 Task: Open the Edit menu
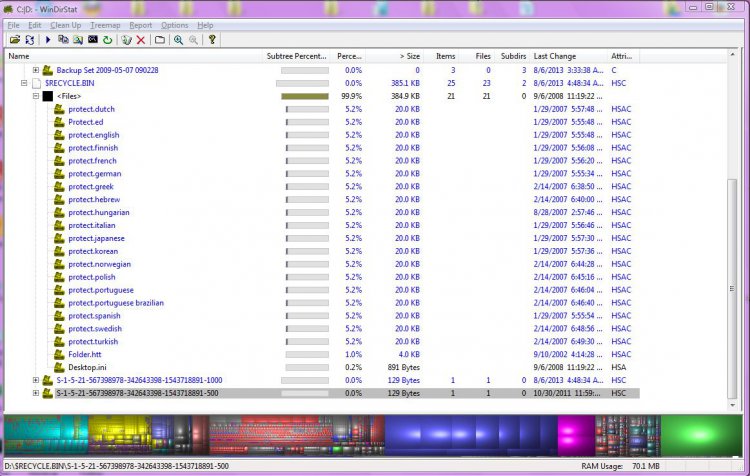click(34, 25)
